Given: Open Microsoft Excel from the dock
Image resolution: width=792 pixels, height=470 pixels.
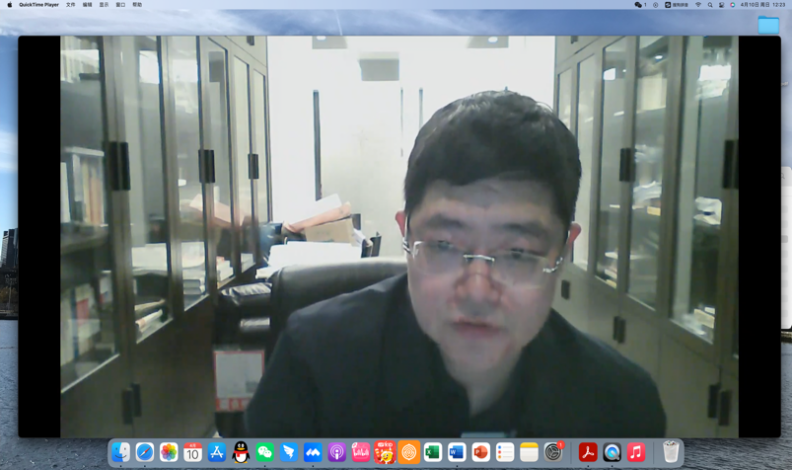Looking at the screenshot, I should point(433,452).
